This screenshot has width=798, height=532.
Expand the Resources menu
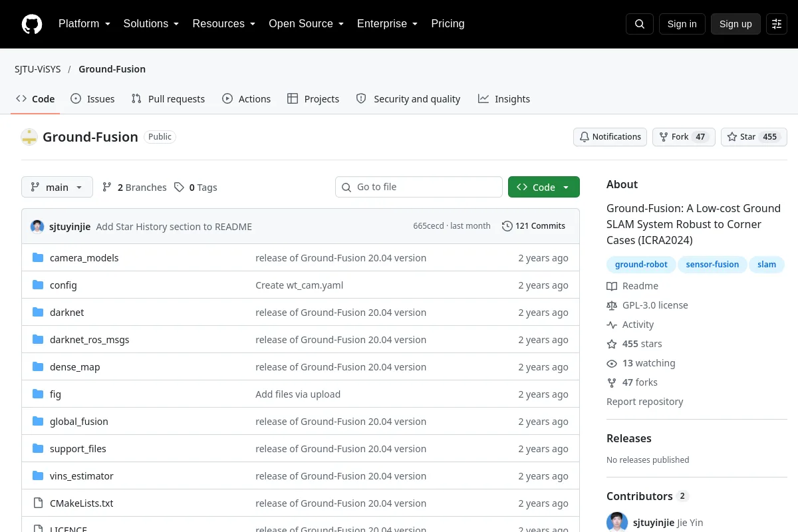point(224,24)
